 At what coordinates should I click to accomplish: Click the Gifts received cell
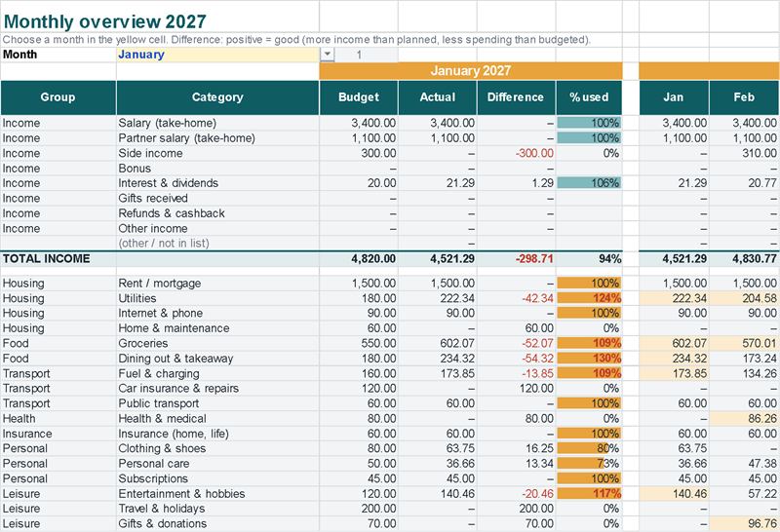[x=217, y=198]
